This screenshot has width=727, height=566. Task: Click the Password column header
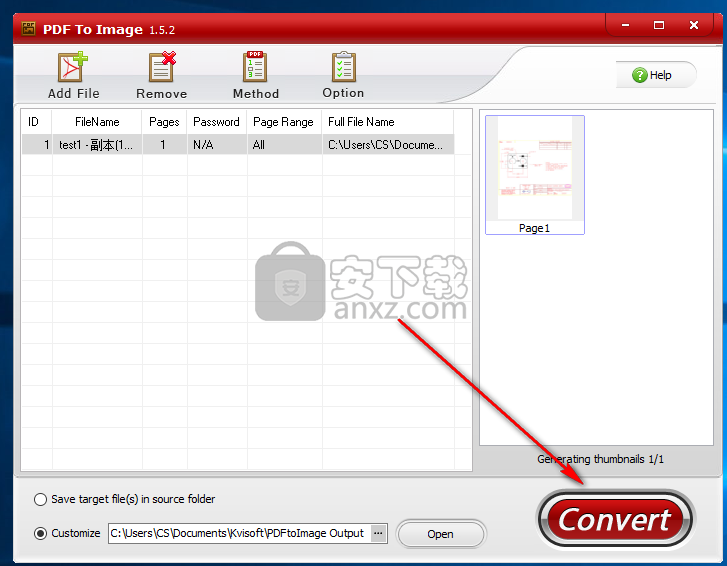click(x=216, y=122)
